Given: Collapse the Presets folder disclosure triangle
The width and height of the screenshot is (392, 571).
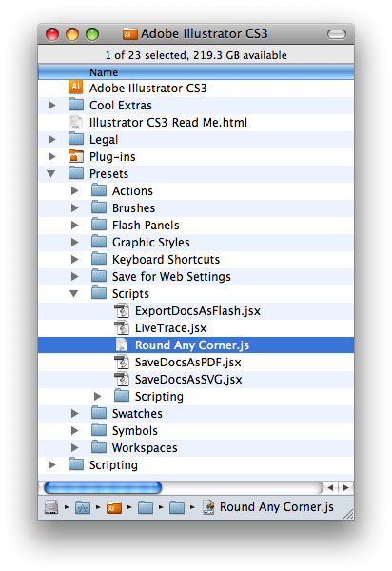Looking at the screenshot, I should 51,174.
